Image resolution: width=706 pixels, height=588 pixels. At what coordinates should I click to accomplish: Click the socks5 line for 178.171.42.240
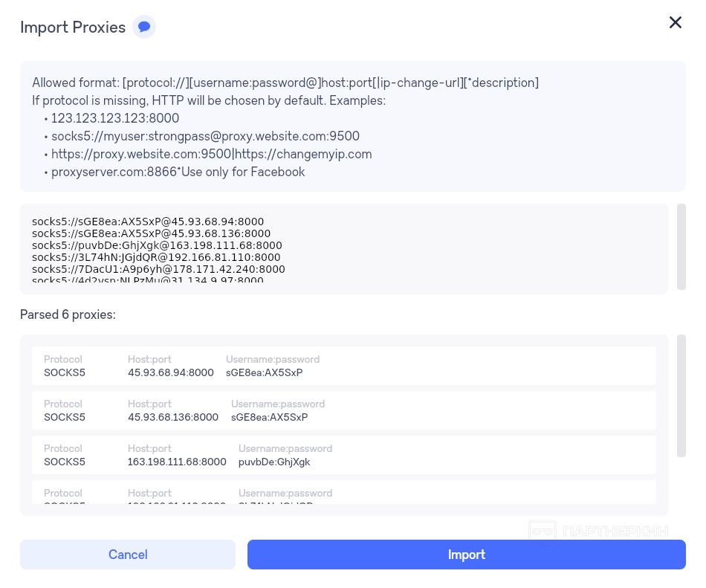(158, 269)
